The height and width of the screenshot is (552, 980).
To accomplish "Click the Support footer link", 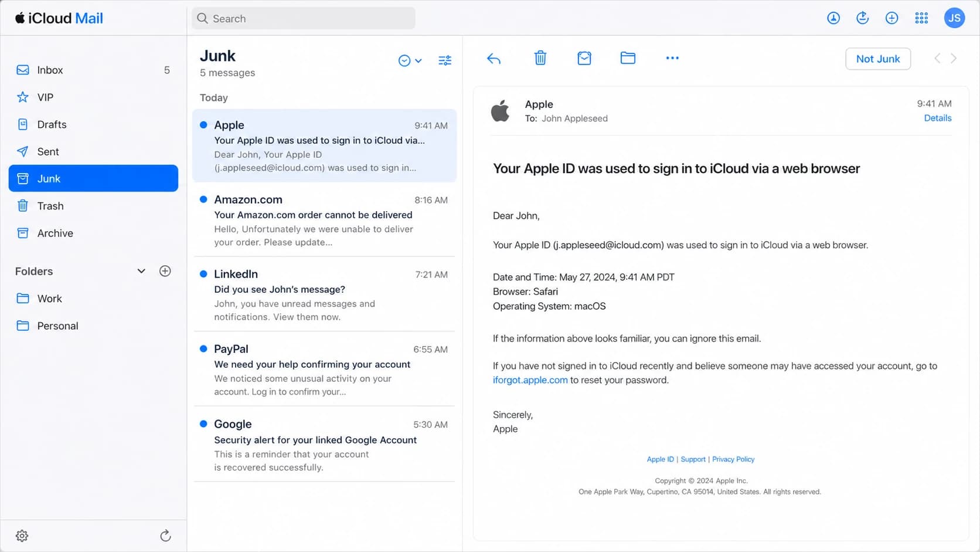I will click(x=693, y=459).
